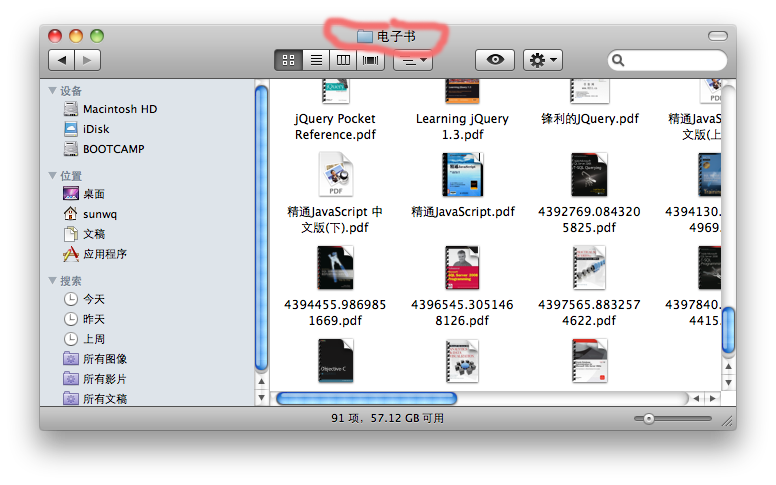Switch to icon view

point(288,60)
